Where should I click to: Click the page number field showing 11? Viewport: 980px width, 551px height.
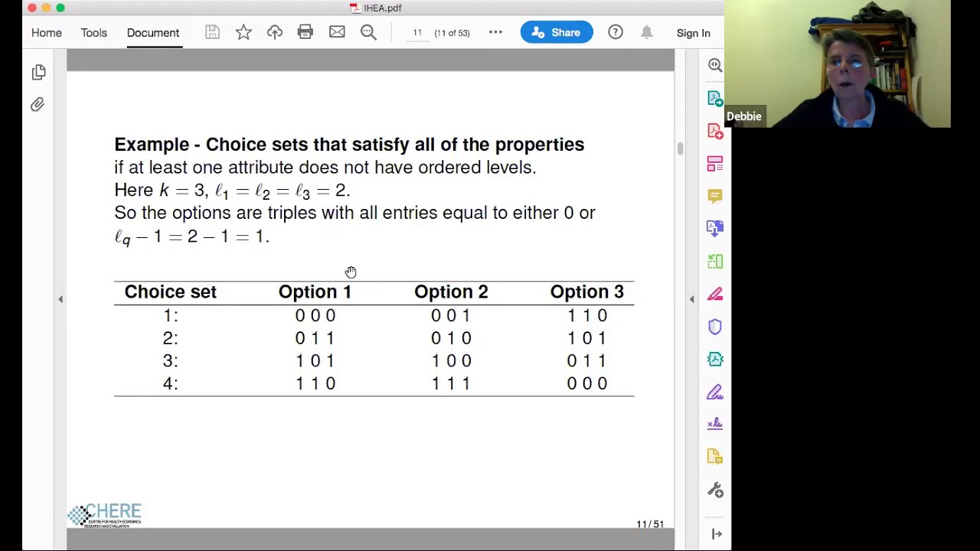417,33
